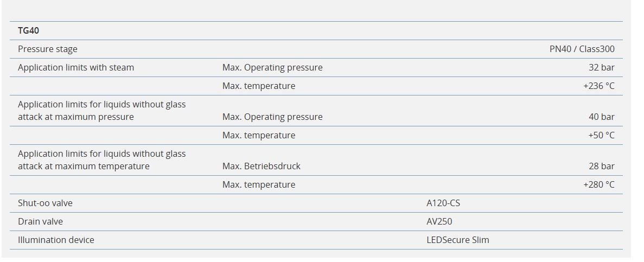Select "attack at maximum temperature" label text
644x262 pixels.
tap(84, 166)
